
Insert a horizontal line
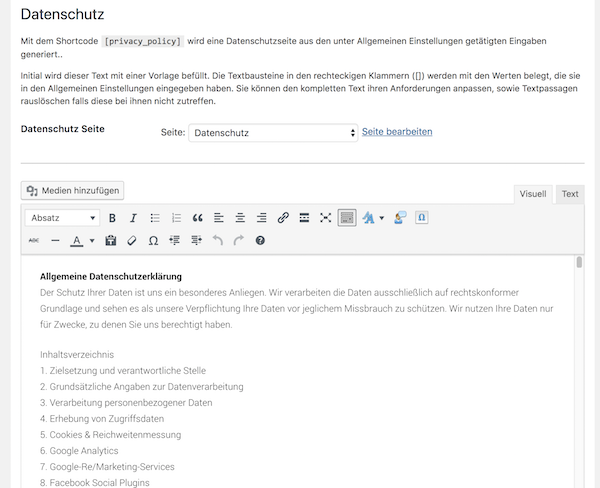click(55, 241)
